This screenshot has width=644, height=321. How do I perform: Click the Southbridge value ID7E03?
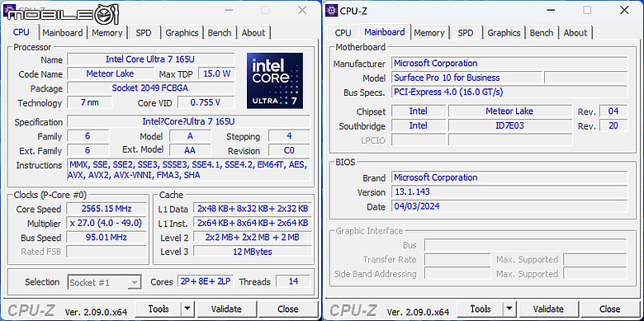pyautogui.click(x=509, y=125)
